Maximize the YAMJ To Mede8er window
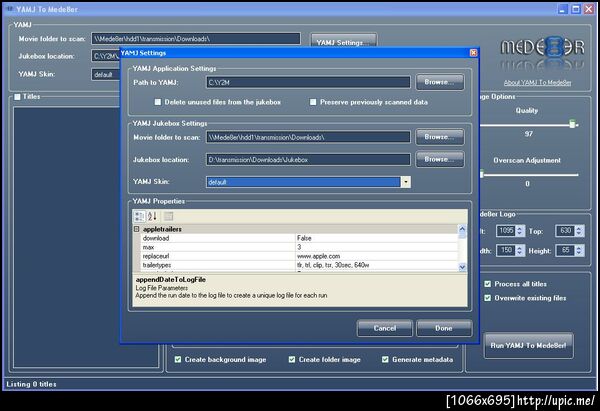This screenshot has height=411, width=600. pos(576,9)
